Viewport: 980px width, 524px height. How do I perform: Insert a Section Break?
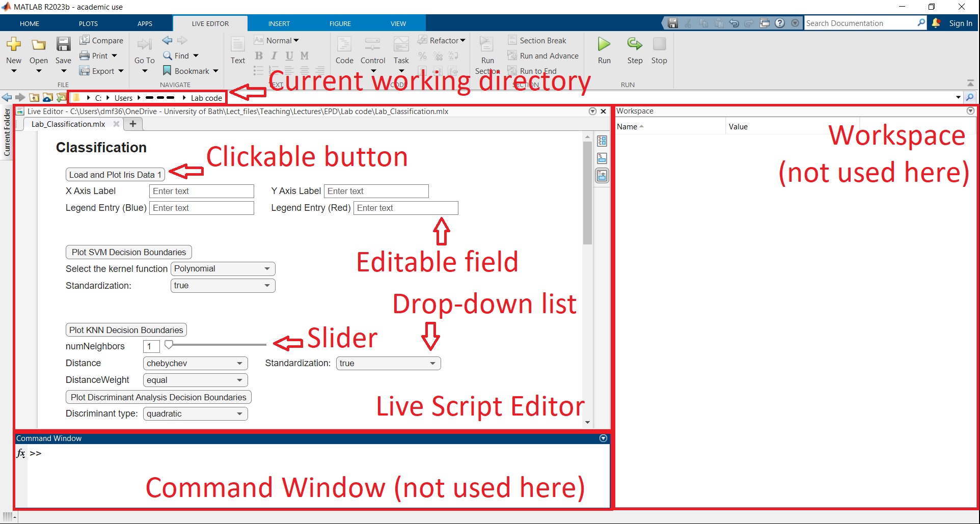click(x=537, y=40)
